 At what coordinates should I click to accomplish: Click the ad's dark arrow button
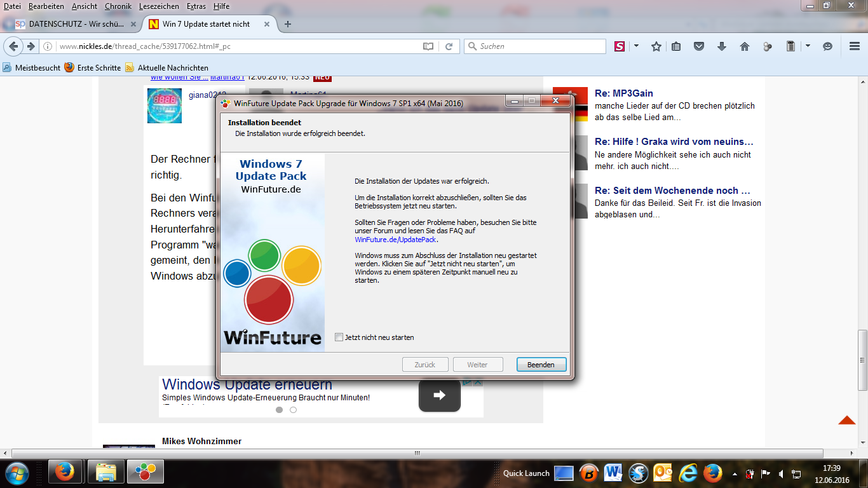(x=439, y=395)
